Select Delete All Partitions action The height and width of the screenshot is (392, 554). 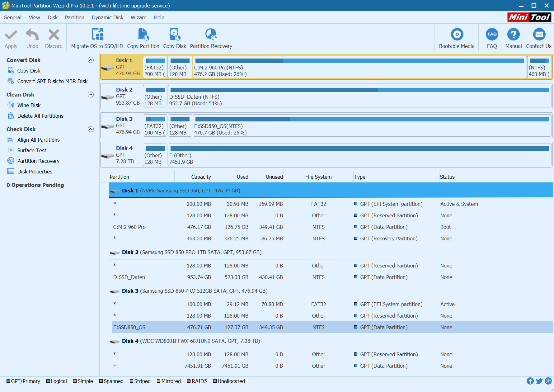coord(40,116)
